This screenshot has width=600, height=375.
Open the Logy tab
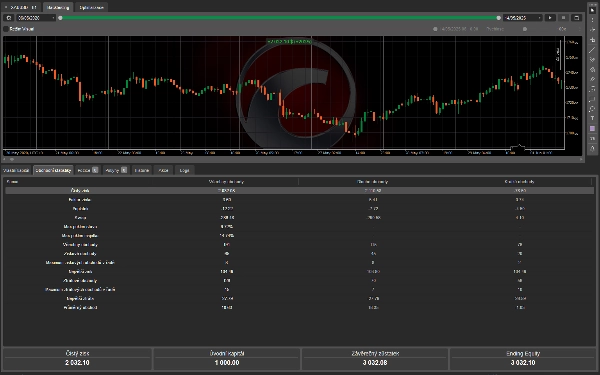pos(184,170)
